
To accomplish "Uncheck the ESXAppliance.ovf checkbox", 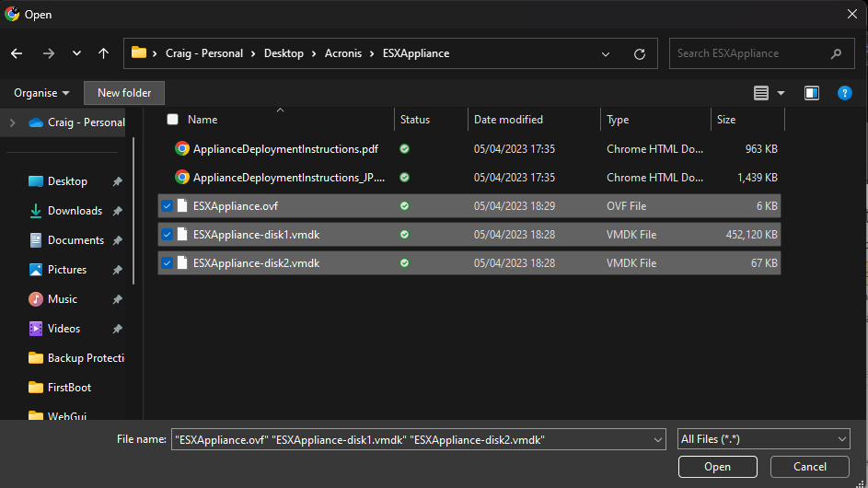I will point(168,206).
